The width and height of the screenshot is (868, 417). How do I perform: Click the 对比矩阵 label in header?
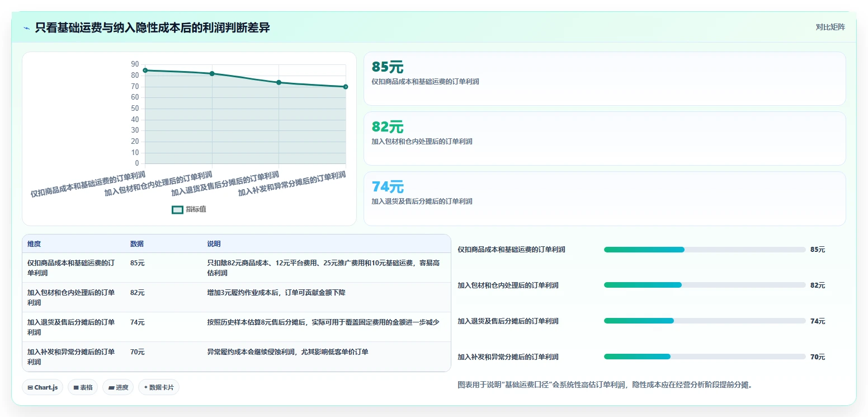pyautogui.click(x=831, y=27)
